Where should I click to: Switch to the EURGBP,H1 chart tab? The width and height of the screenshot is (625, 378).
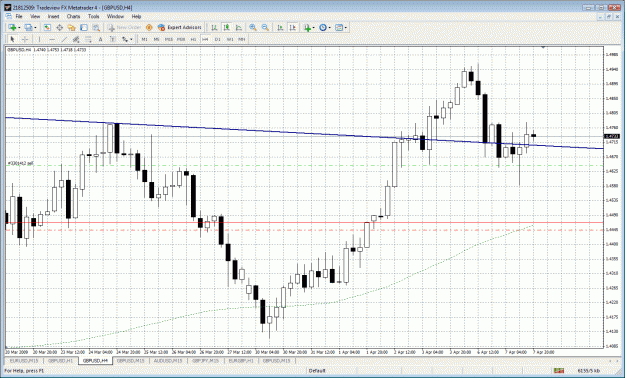pos(241,360)
